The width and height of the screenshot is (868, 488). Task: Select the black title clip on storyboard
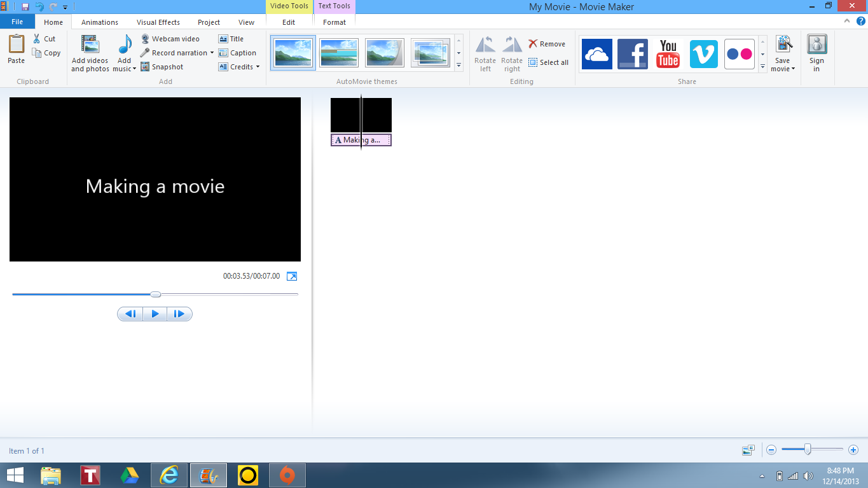point(361,115)
